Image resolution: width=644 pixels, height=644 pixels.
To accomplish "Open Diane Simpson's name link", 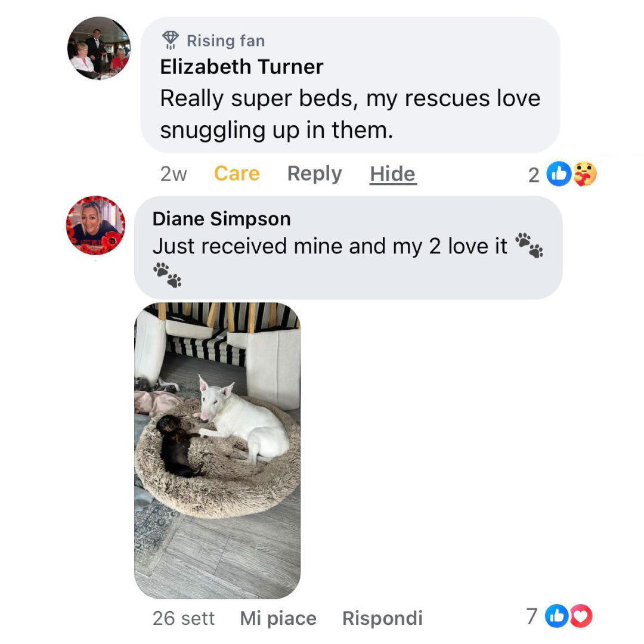I will [221, 218].
